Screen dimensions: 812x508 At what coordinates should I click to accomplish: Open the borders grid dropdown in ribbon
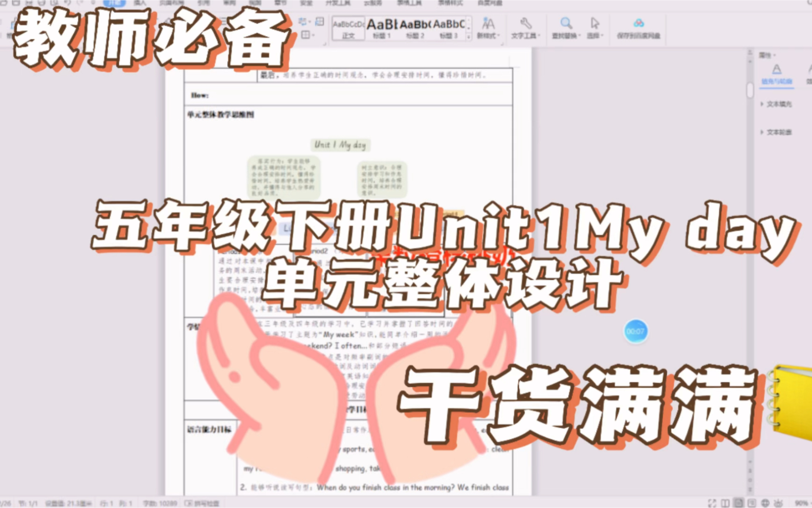click(x=308, y=35)
